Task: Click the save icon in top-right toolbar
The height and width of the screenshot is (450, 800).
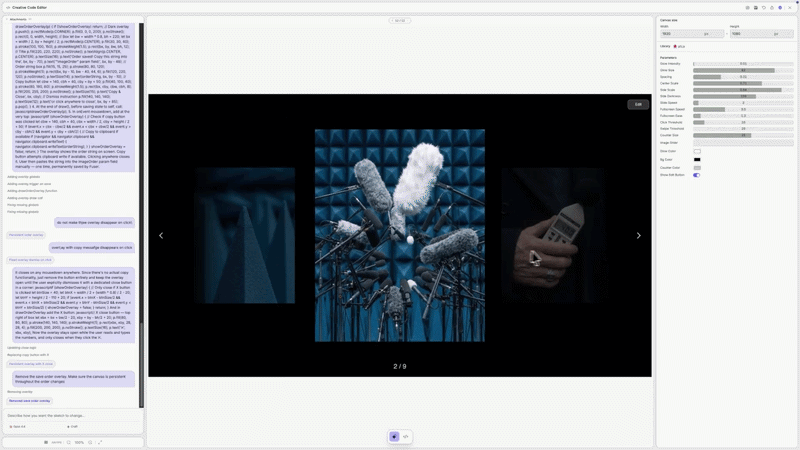Action: click(756, 8)
